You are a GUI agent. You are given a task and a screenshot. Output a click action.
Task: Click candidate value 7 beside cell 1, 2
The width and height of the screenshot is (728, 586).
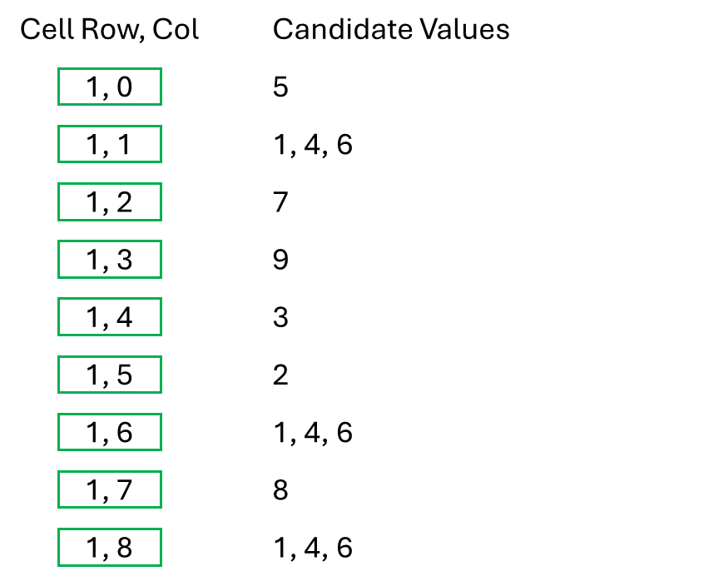coord(280,202)
